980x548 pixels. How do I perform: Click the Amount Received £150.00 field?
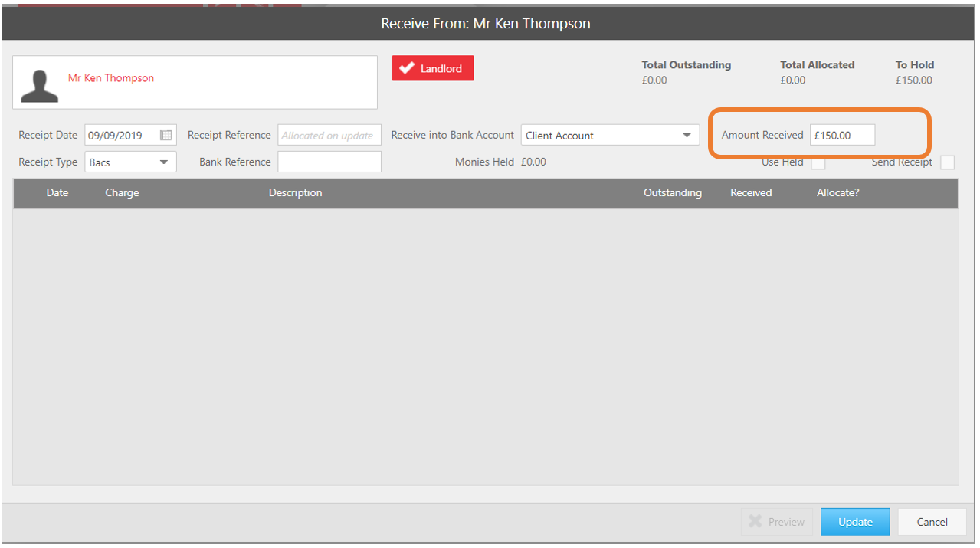tap(842, 136)
